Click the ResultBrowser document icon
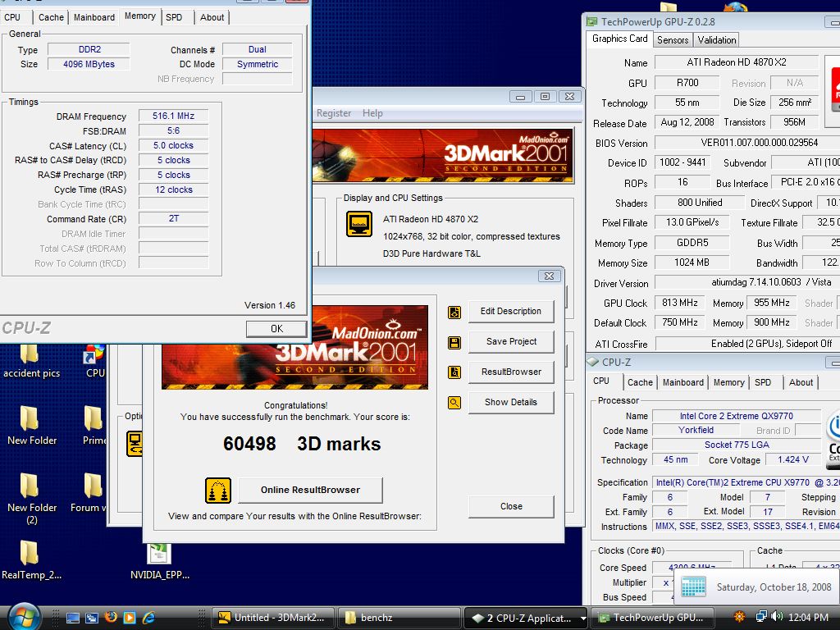 click(x=454, y=372)
